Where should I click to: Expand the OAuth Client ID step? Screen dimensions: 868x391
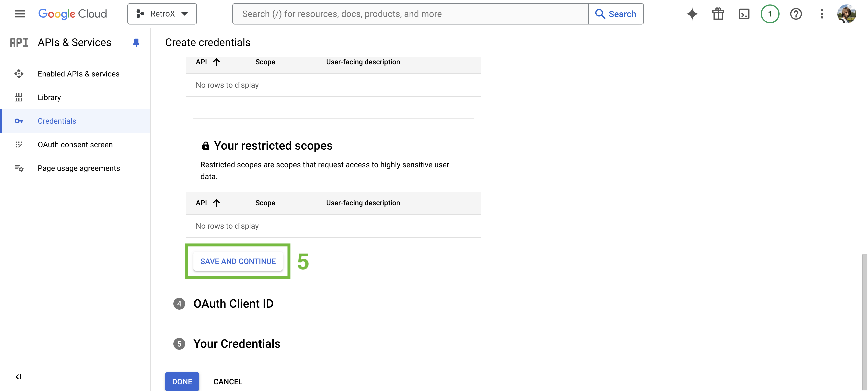[x=233, y=304]
